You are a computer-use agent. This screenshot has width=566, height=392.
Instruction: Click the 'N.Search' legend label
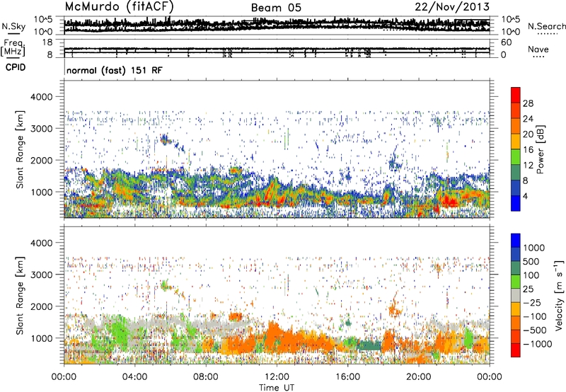pyautogui.click(x=546, y=26)
